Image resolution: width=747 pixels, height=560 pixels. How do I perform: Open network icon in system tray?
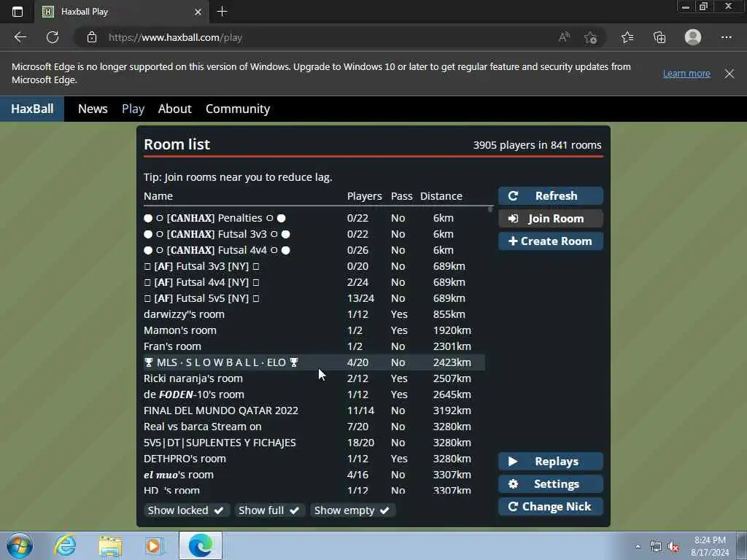[656, 547]
